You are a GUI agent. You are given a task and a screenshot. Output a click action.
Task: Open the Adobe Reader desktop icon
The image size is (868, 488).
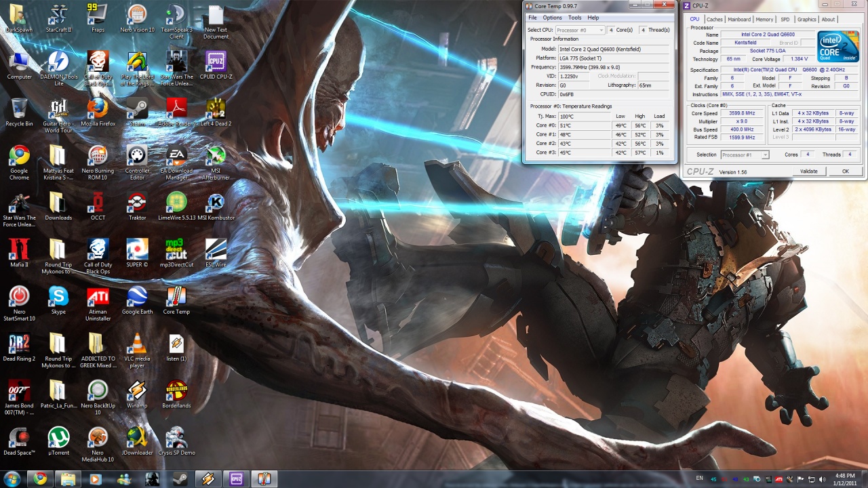(176, 113)
